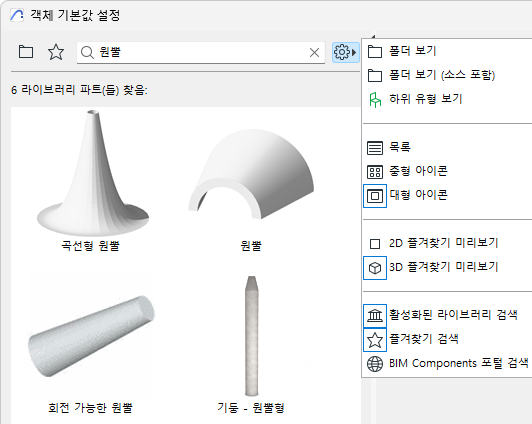The image size is (532, 424).
Task: Toggle 3D 즐겨찾기 미리보기 option
Action: [x=447, y=267]
